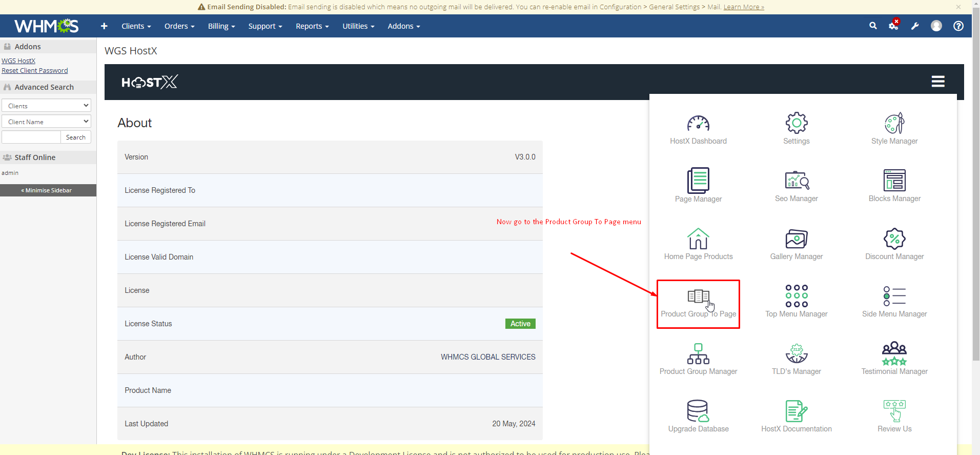Screen dimensions: 980x455
Task: Select the Discount Manager icon
Action: click(x=894, y=239)
